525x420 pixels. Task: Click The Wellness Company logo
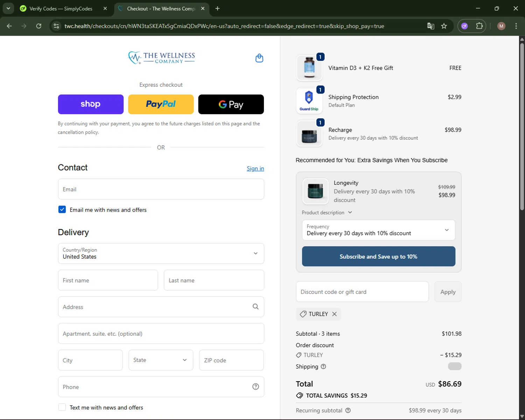[161, 58]
